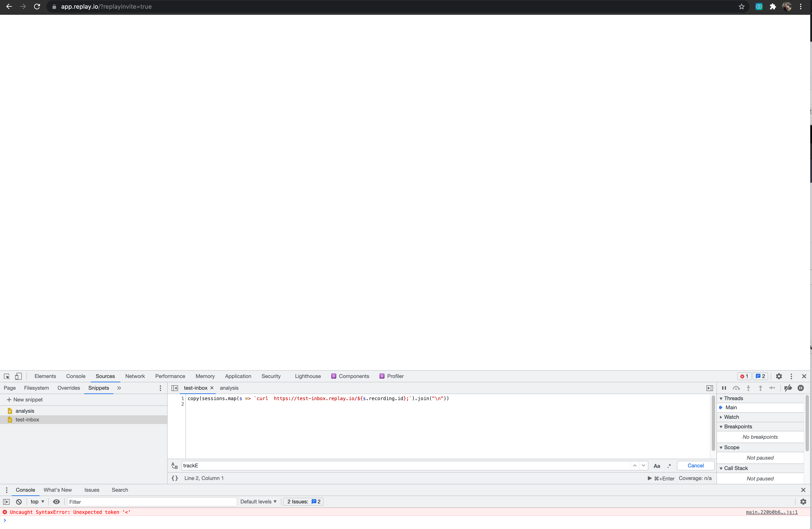Image resolution: width=812 pixels, height=529 pixels.
Task: Step out of the current function
Action: click(x=760, y=388)
